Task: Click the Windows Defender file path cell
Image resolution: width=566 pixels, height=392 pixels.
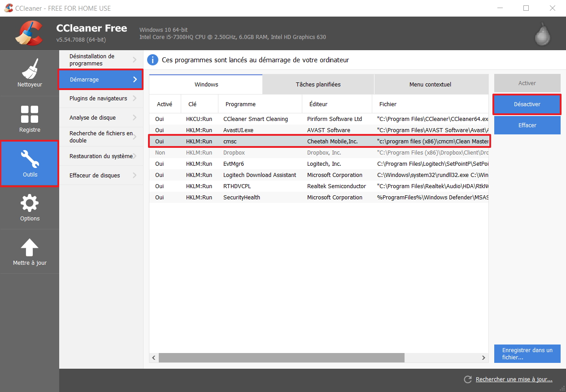Action: tap(433, 198)
